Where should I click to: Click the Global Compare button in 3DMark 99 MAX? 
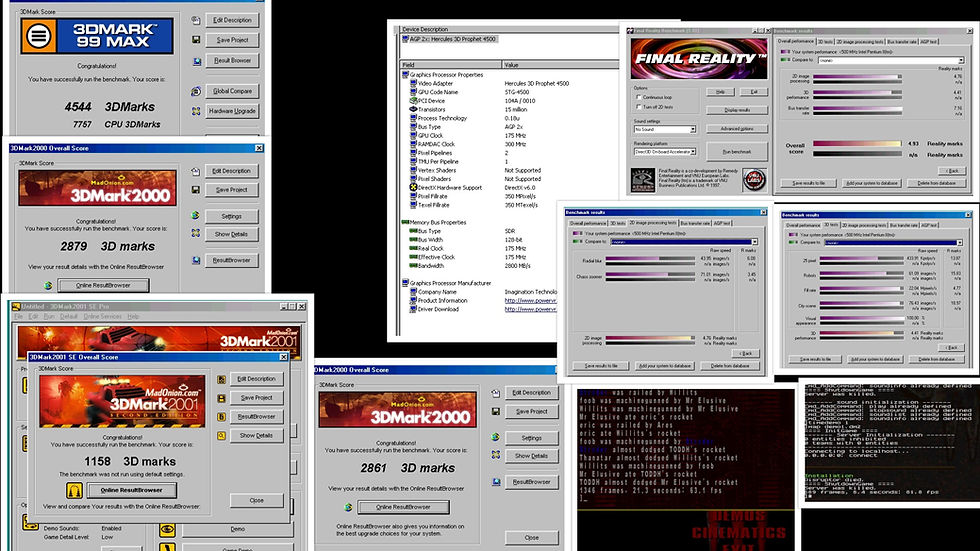(x=232, y=91)
